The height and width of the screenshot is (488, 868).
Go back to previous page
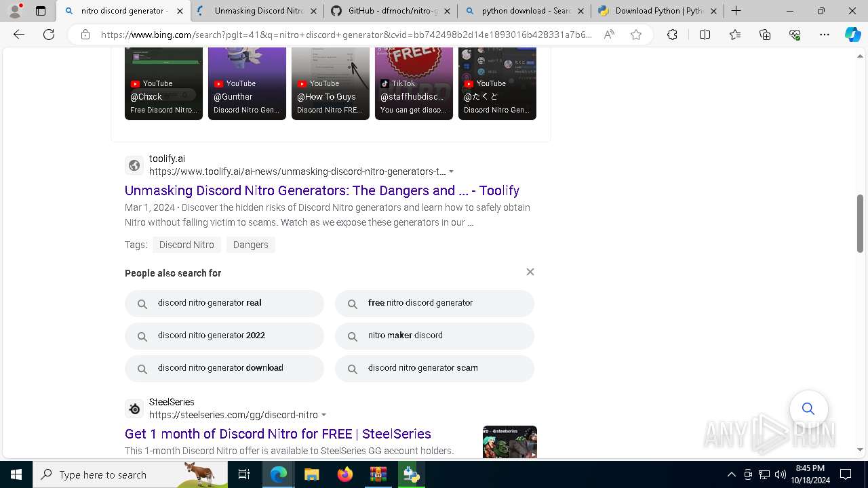[x=19, y=35]
